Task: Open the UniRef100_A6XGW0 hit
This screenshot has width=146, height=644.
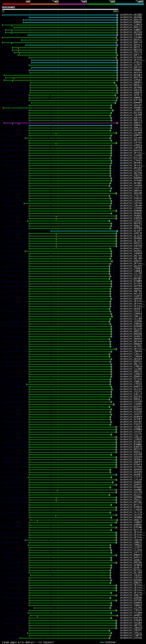Action: 131,17
